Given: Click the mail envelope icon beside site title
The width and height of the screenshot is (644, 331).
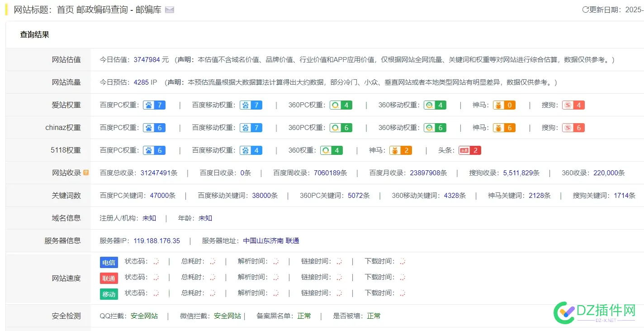Looking at the screenshot, I should (170, 10).
